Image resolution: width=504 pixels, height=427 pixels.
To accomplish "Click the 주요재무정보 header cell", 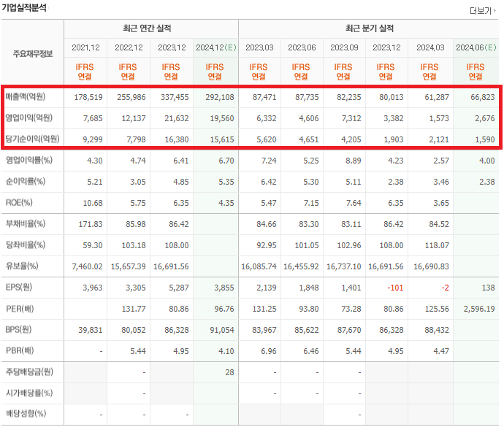I will pyautogui.click(x=32, y=54).
